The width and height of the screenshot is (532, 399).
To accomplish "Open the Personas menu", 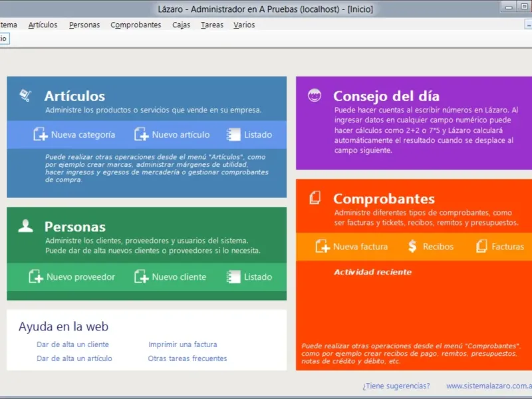I will click(84, 25).
